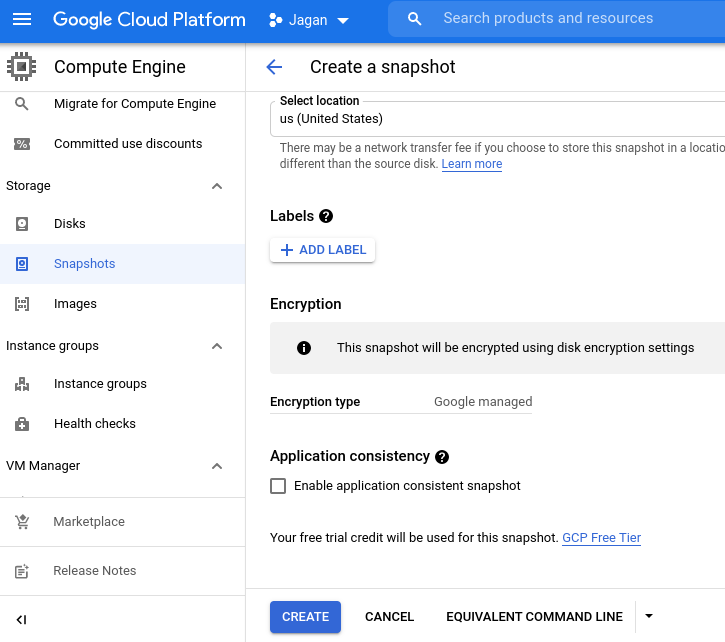Select Snapshots in the sidebar
The width and height of the screenshot is (725, 642).
click(122, 264)
